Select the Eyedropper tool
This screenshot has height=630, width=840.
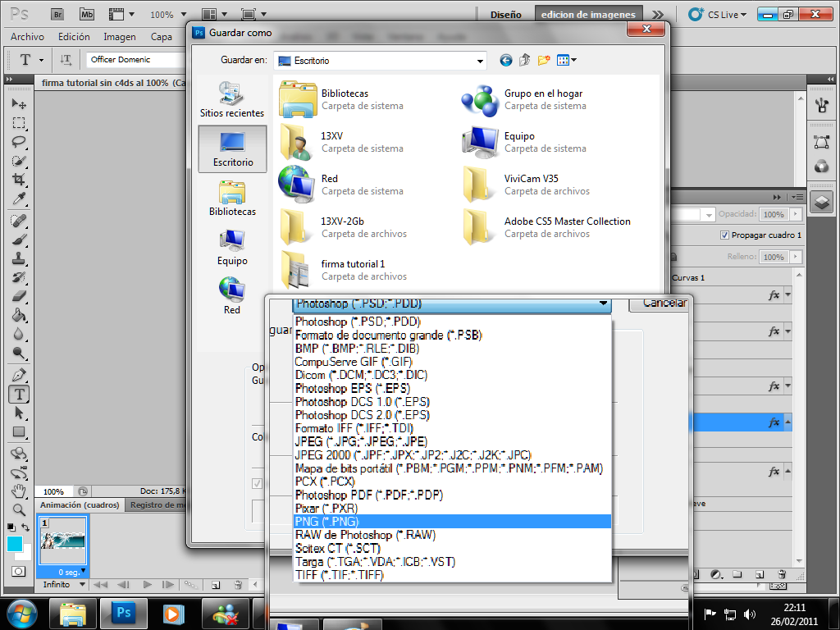click(x=19, y=199)
